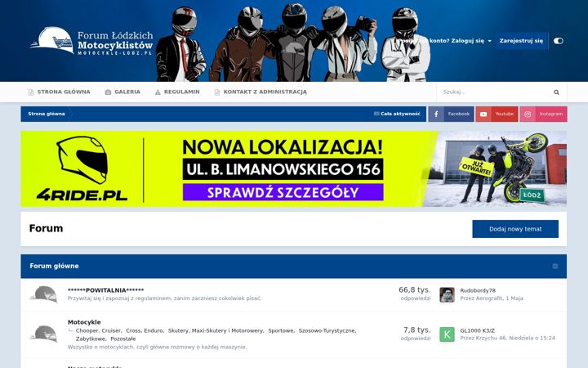Click the Motocykle forum helmet icon
This screenshot has width=588, height=368.
pos(44,334)
